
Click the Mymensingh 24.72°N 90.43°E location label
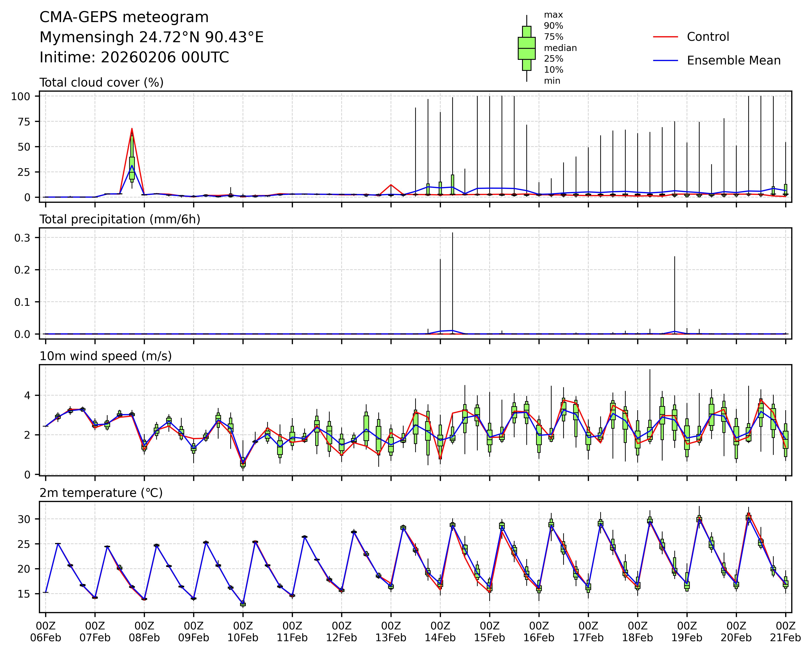151,37
